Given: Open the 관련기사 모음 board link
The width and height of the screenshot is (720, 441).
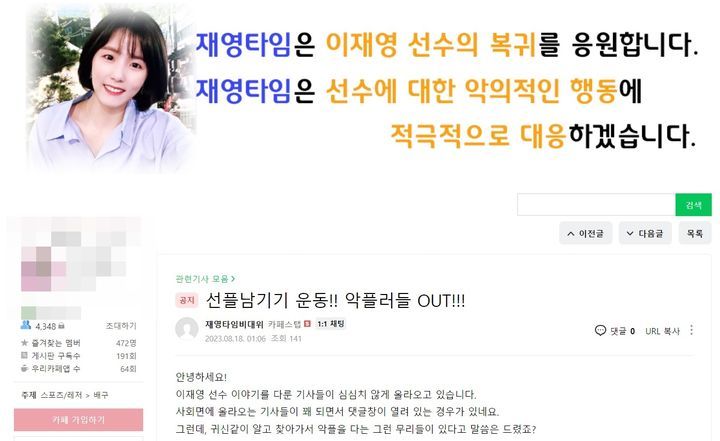Looking at the screenshot, I should pos(205,279).
